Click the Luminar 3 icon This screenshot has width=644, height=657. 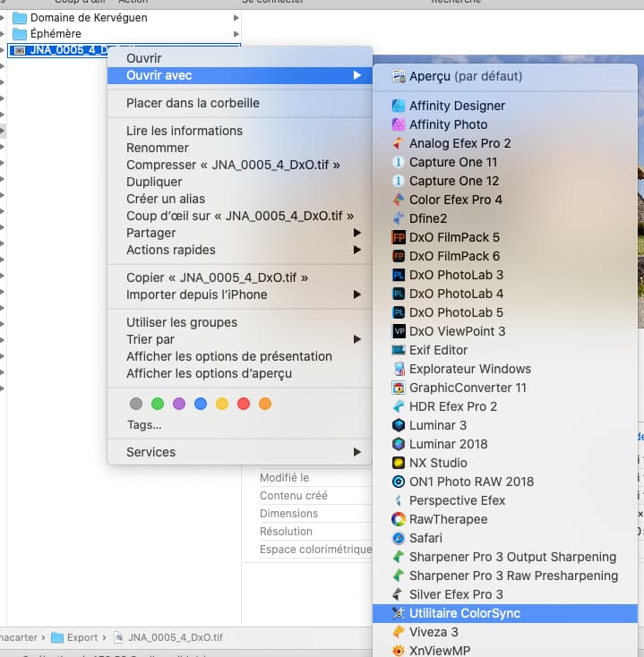click(x=399, y=425)
